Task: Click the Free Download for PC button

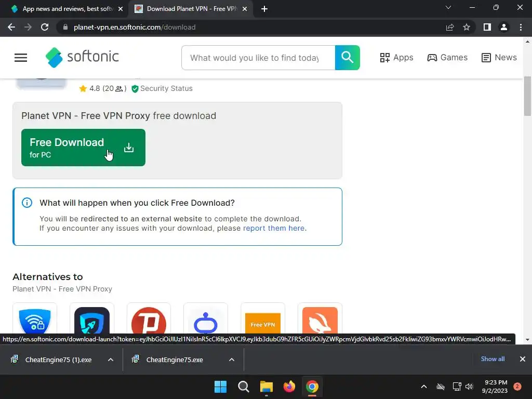Action: pyautogui.click(x=83, y=148)
